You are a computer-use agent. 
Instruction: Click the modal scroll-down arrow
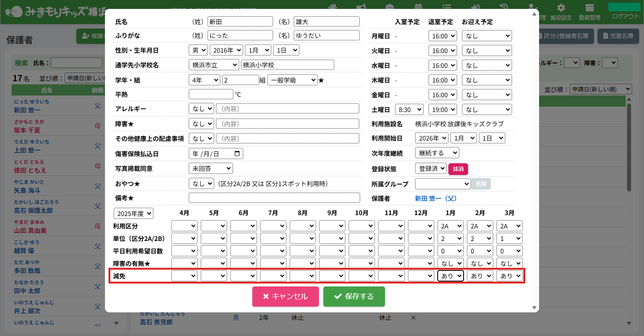534,307
